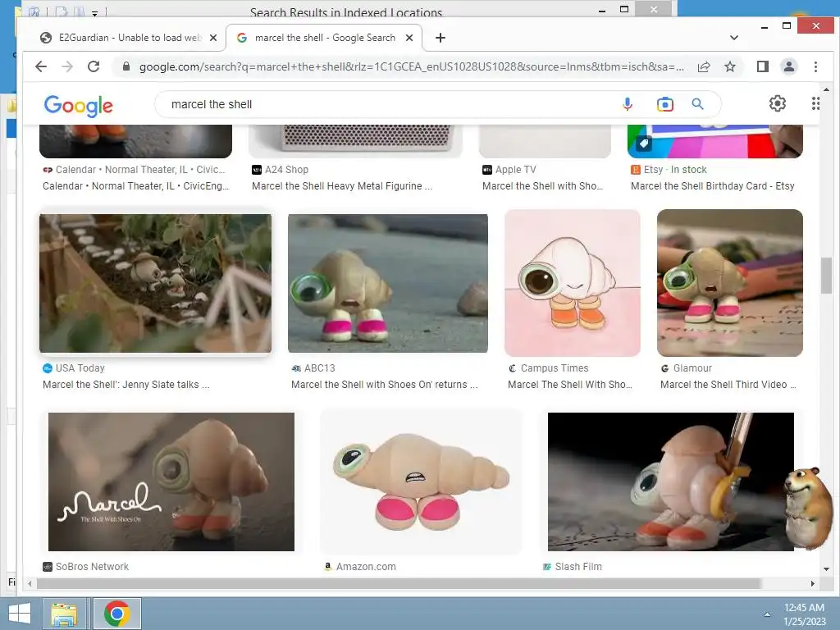Open Etsy birthday card image

tap(715, 141)
